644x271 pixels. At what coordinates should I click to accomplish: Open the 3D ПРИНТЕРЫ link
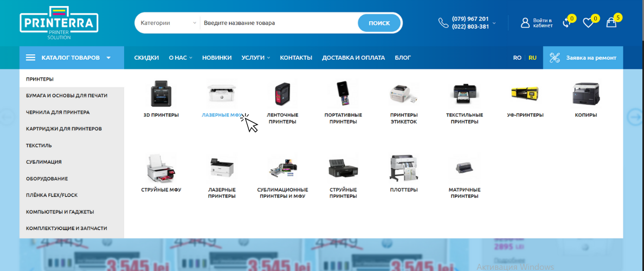pyautogui.click(x=161, y=115)
